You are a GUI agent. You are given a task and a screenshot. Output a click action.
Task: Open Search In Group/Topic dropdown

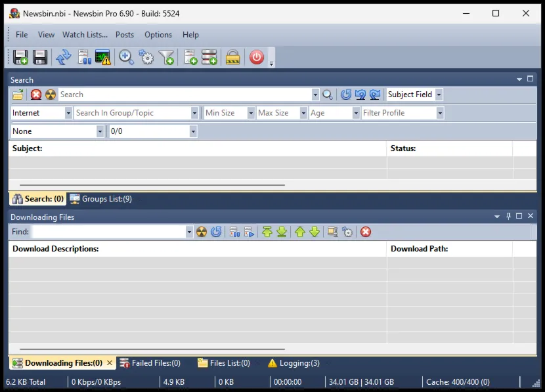pyautogui.click(x=194, y=113)
